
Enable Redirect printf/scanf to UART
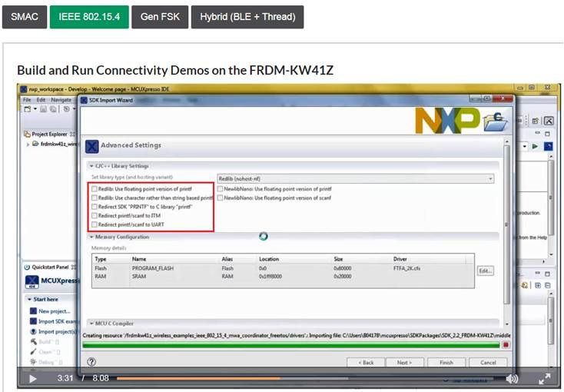pos(95,224)
